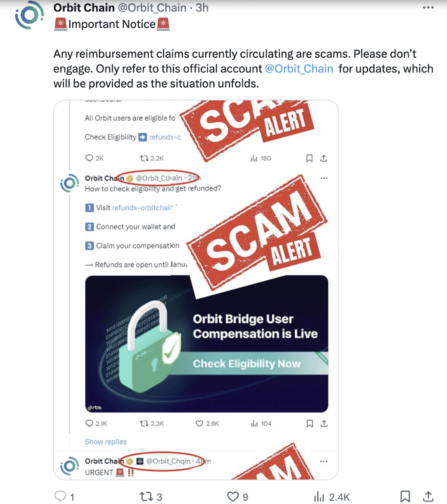The image size is (447, 504).
Task: Reply to the Important Notice tweet
Action: [x=60, y=496]
